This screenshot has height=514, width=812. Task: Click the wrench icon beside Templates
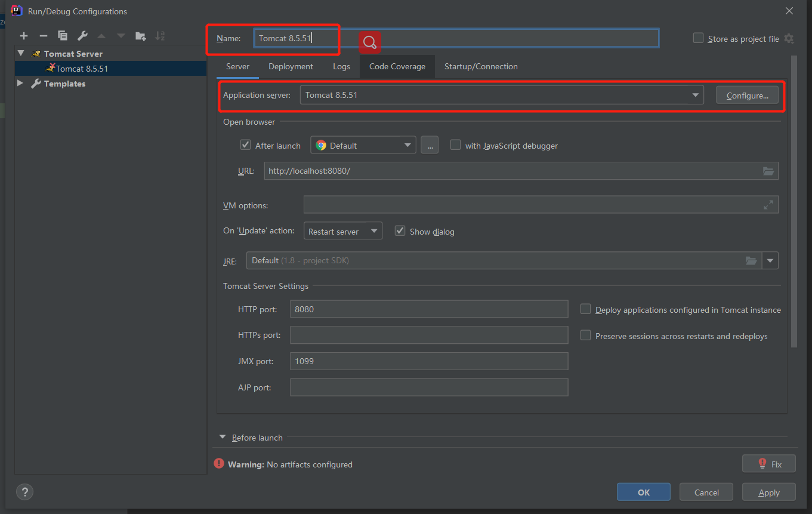click(x=36, y=84)
